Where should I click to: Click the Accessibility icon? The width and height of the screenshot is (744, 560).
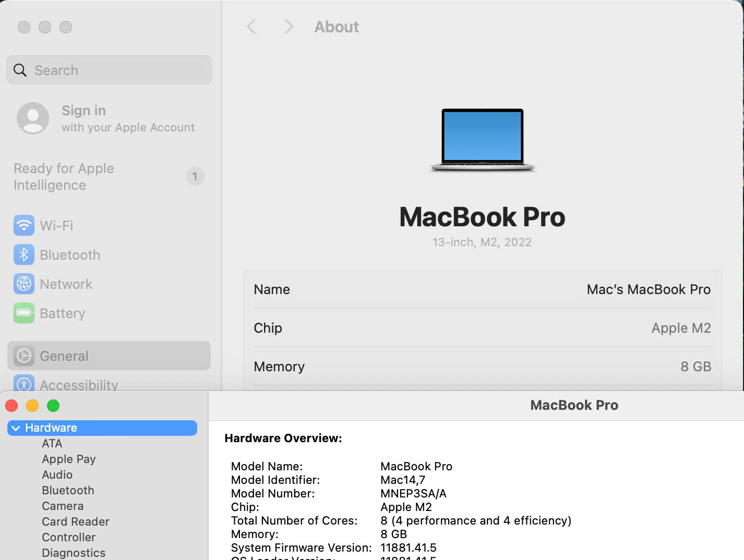[24, 384]
